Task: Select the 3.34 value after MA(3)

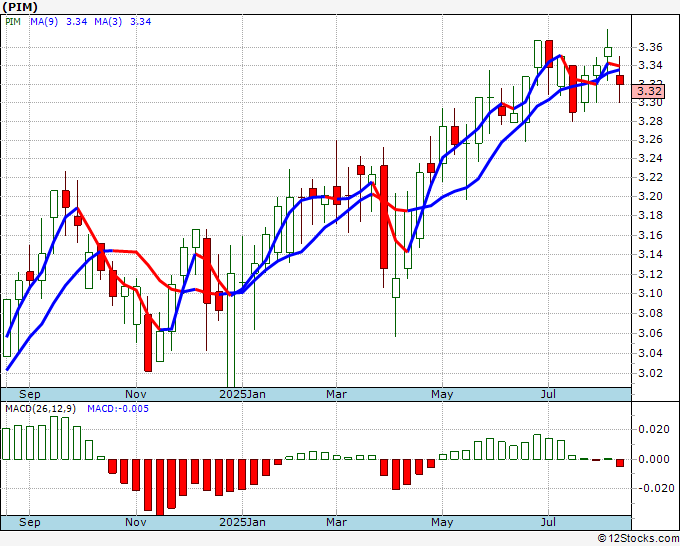Action: [x=141, y=21]
